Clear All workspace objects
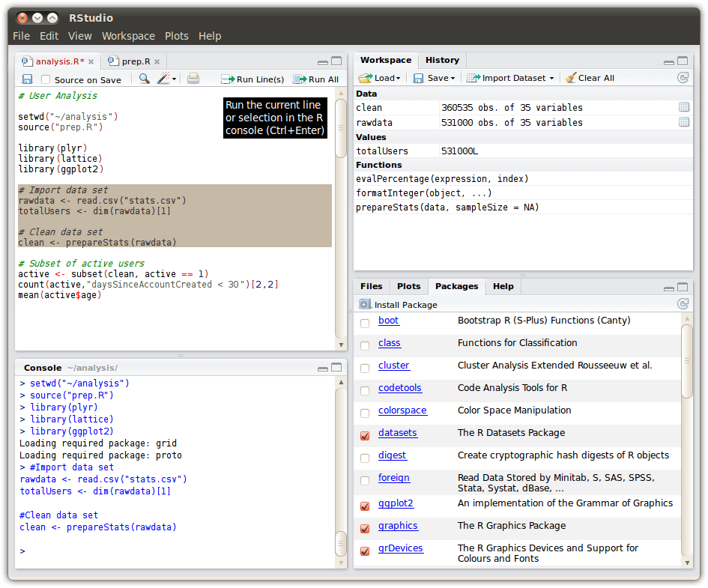708x588 pixels. click(x=590, y=78)
